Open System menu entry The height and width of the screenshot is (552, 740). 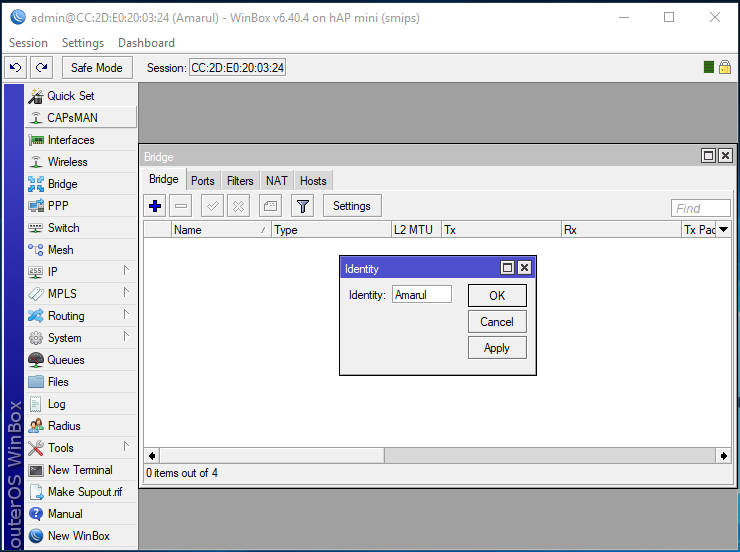pyautogui.click(x=81, y=338)
